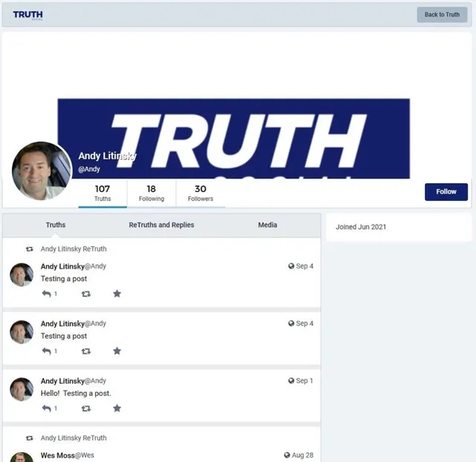Viewport: 476px width, 462px height.
Task: Open Andy Litinsky's large profile picture
Action: 42,171
